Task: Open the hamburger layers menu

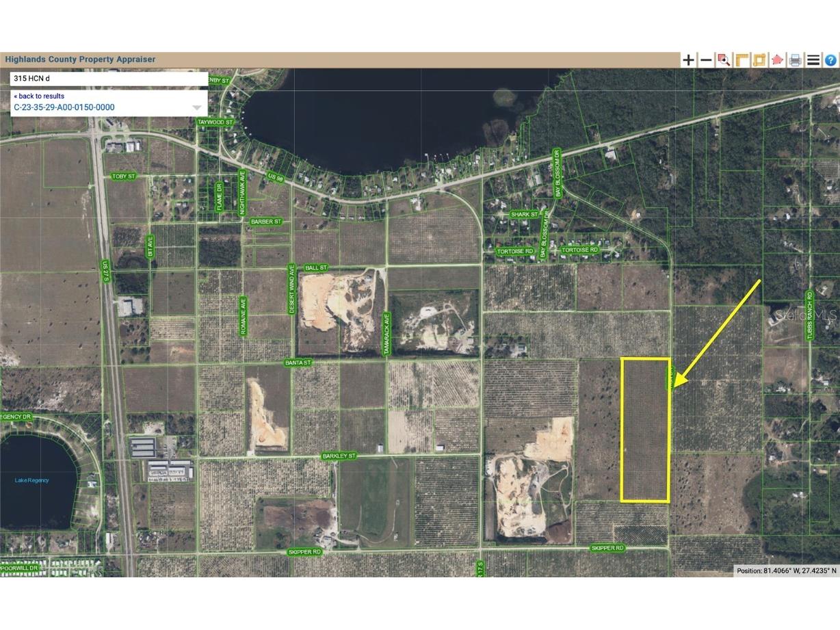Action: pyautogui.click(x=813, y=60)
